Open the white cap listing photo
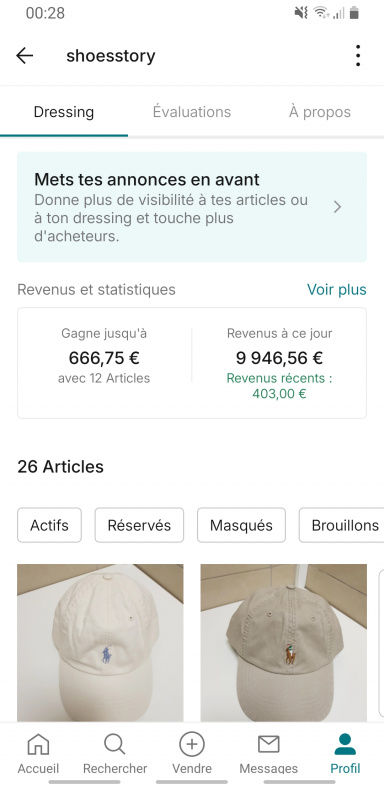 [x=100, y=643]
